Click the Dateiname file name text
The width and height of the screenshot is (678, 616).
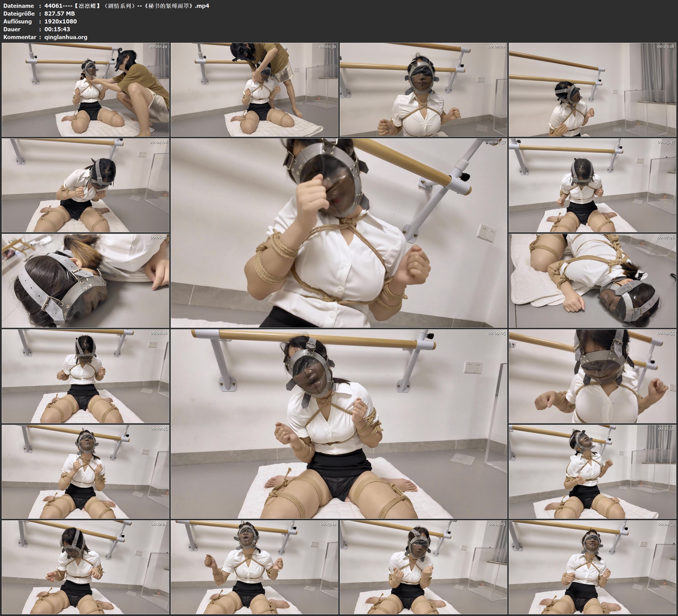click(127, 6)
